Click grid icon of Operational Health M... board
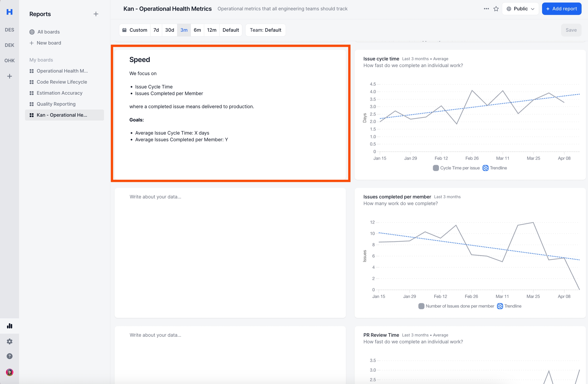 [x=32, y=71]
